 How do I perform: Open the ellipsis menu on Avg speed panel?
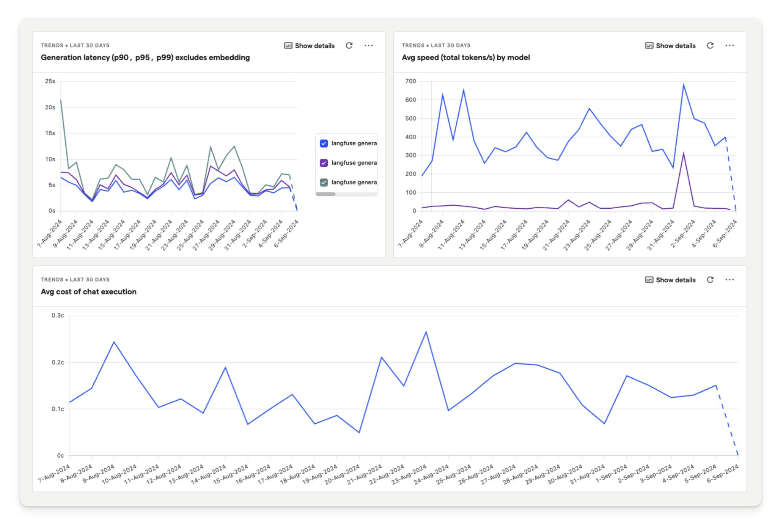[730, 45]
